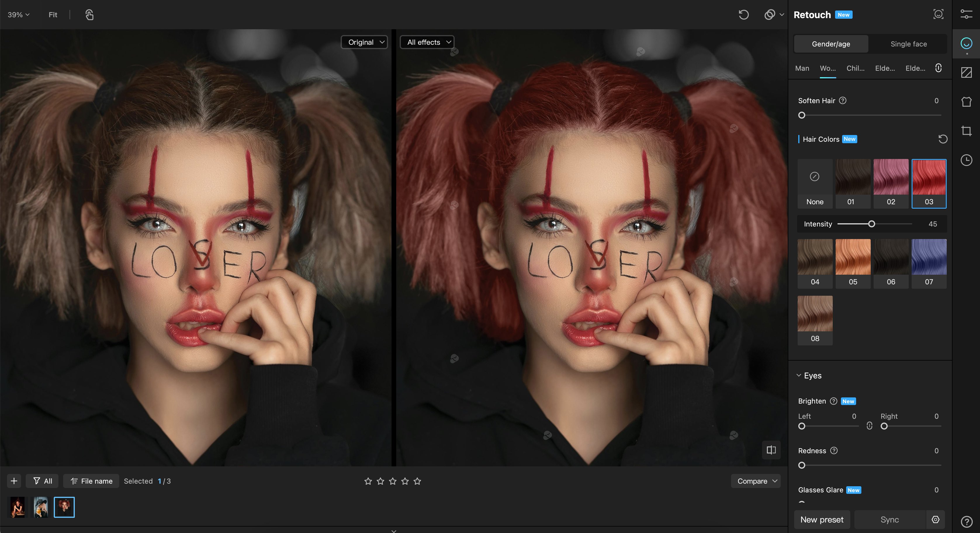The height and width of the screenshot is (533, 980).
Task: Reset Hair Colors with the undo arrow
Action: click(x=942, y=139)
